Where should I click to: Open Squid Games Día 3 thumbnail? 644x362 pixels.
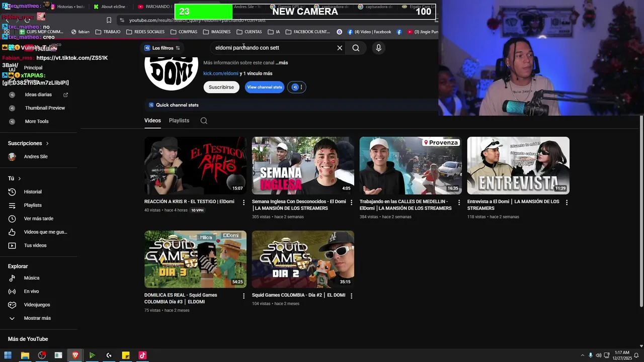[x=195, y=259]
